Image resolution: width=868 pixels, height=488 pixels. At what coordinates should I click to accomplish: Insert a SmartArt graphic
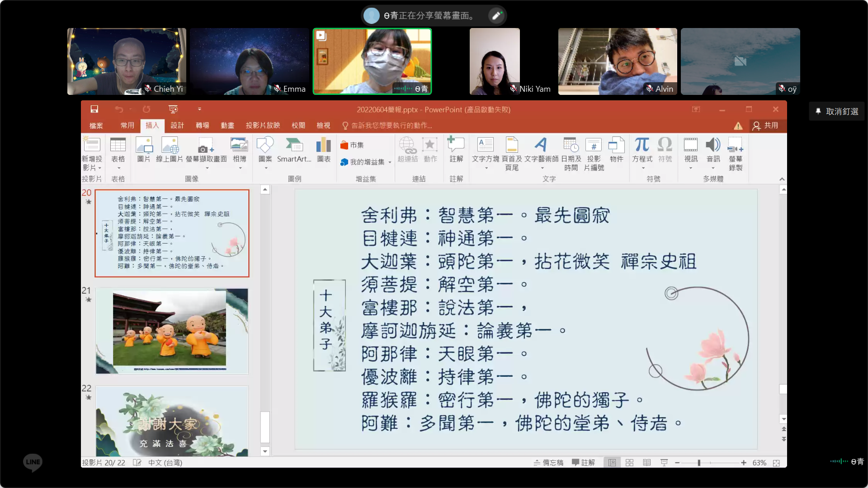tap(294, 150)
